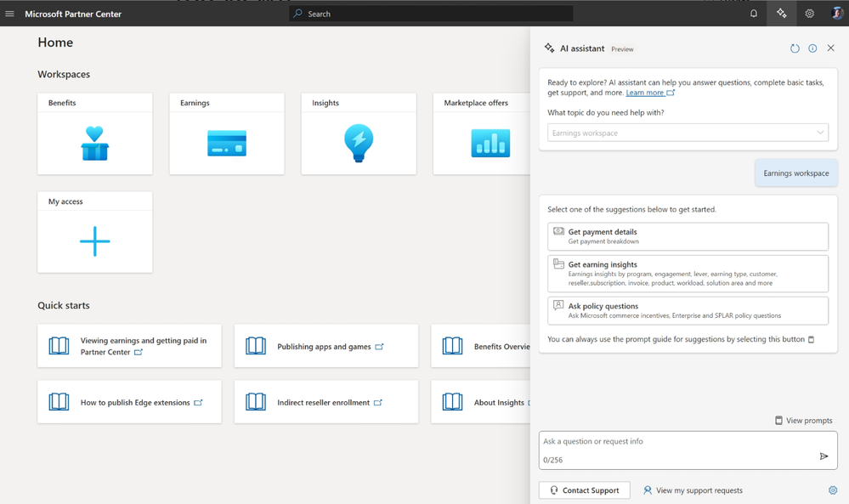This screenshot has width=849, height=504.
Task: Open the Benefits Overview quick start
Action: [481, 346]
